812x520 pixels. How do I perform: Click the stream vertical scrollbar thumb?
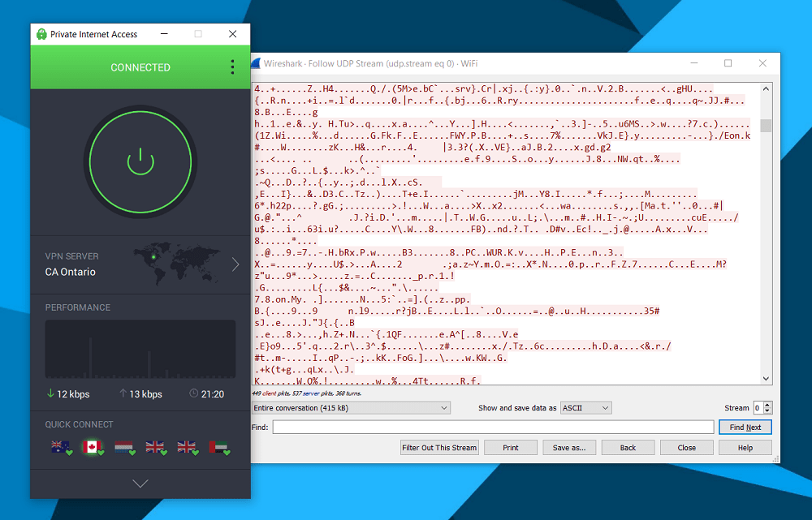point(766,125)
